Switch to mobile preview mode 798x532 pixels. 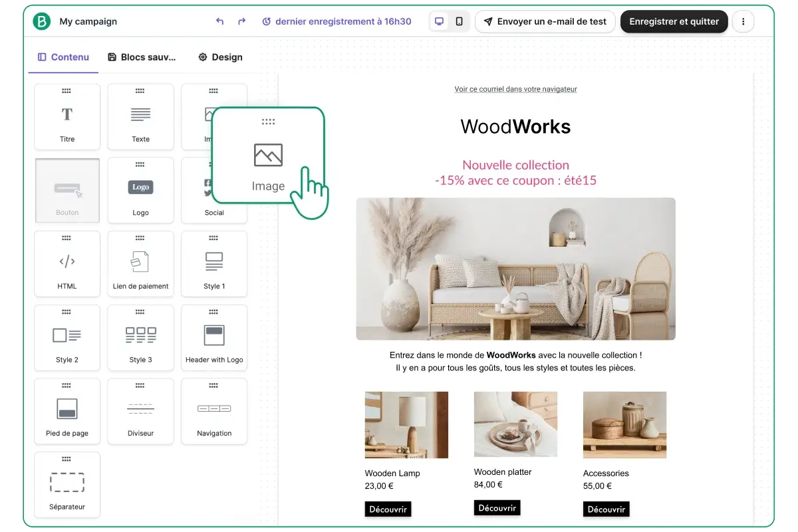460,21
